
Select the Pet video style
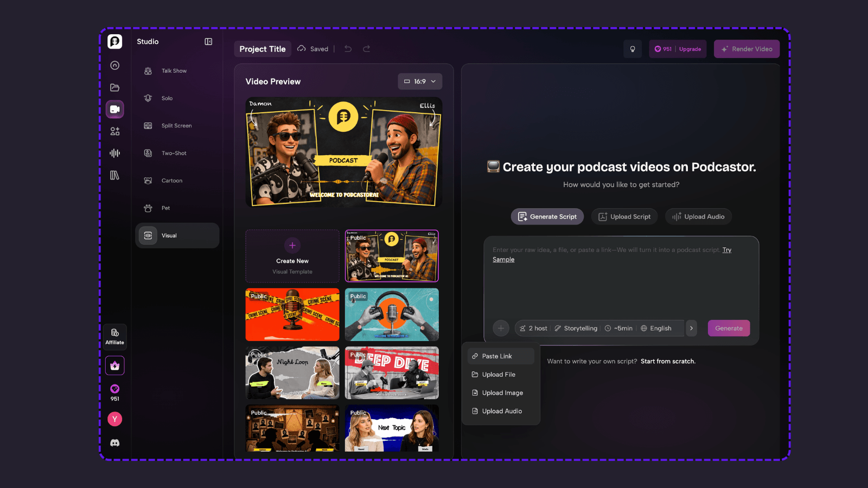(x=177, y=208)
